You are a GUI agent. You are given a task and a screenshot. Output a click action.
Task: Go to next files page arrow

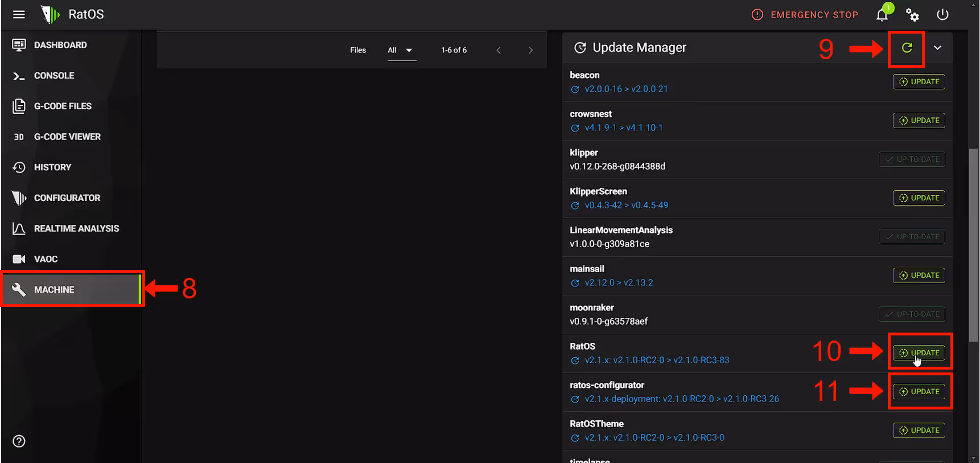(530, 50)
